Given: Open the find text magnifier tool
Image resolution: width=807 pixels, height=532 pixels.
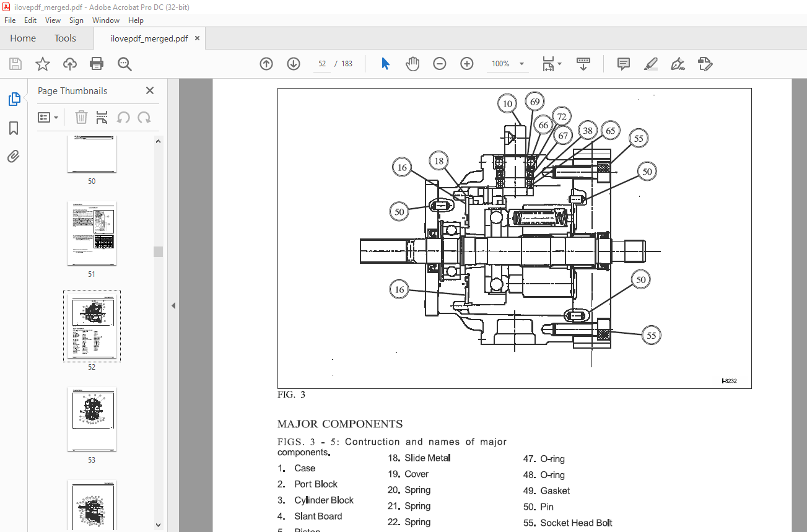Looking at the screenshot, I should [x=124, y=64].
